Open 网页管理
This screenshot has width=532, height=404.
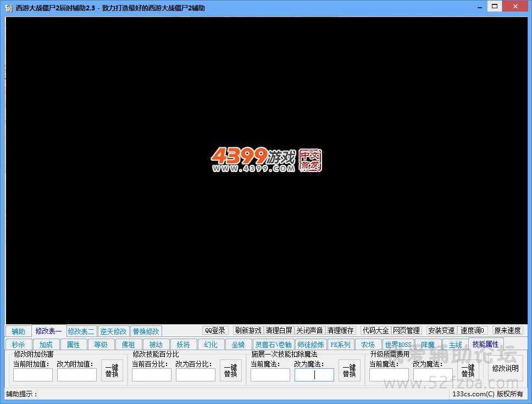coord(407,330)
